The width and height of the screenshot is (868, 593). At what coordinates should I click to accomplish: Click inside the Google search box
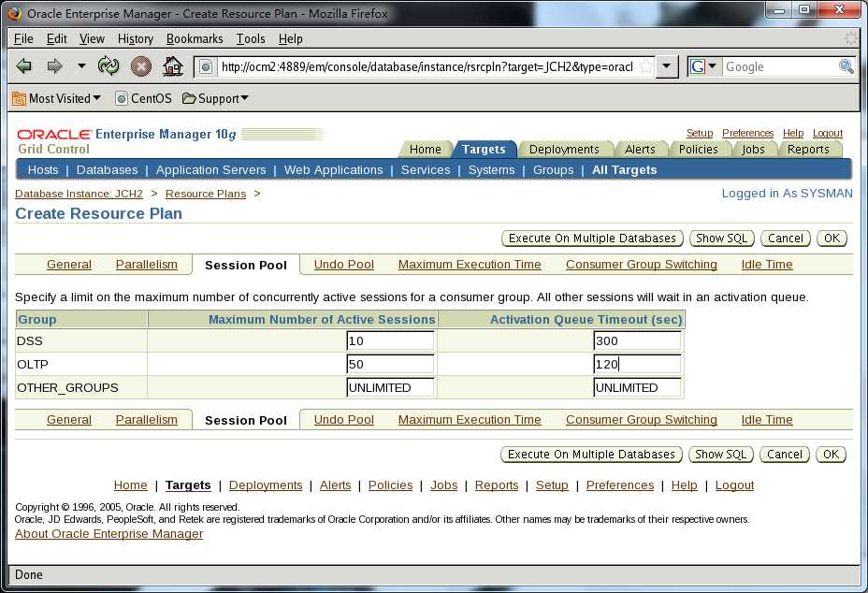tap(779, 67)
